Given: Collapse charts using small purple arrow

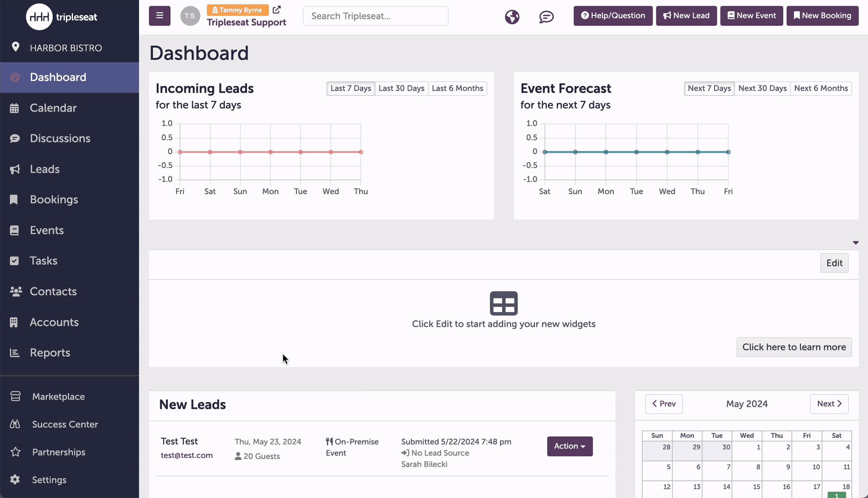Looking at the screenshot, I should tap(855, 243).
